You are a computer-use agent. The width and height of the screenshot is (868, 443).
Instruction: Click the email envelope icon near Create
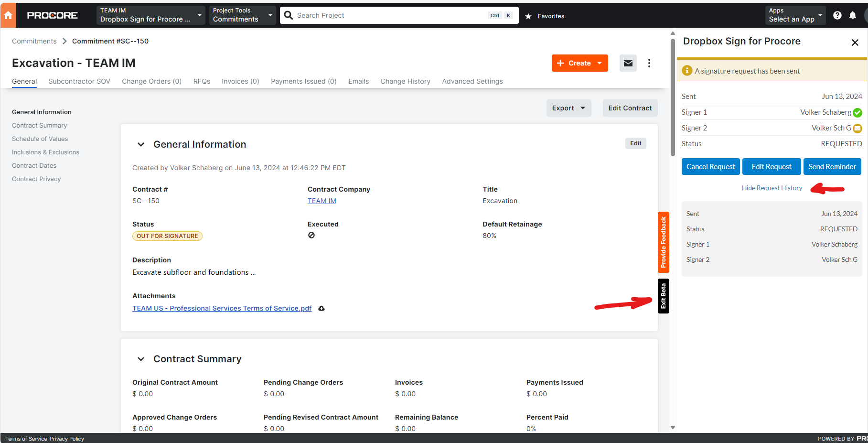point(628,63)
